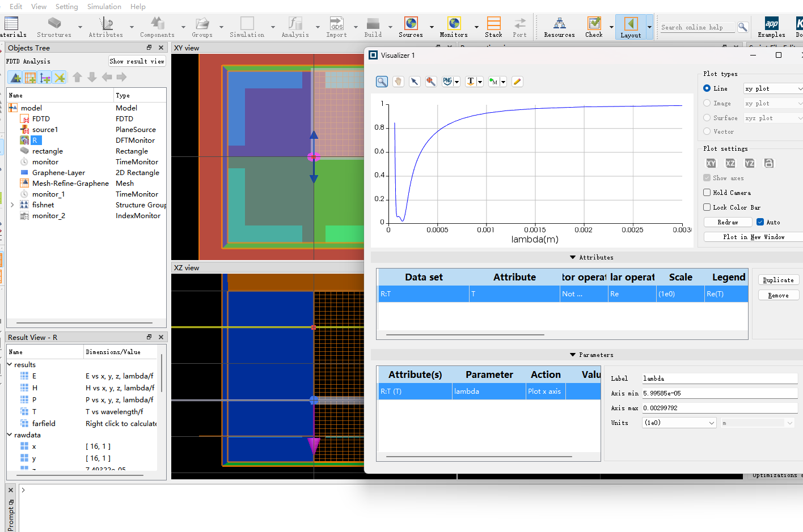Open the View menu
The image size is (803, 532).
click(x=39, y=6)
